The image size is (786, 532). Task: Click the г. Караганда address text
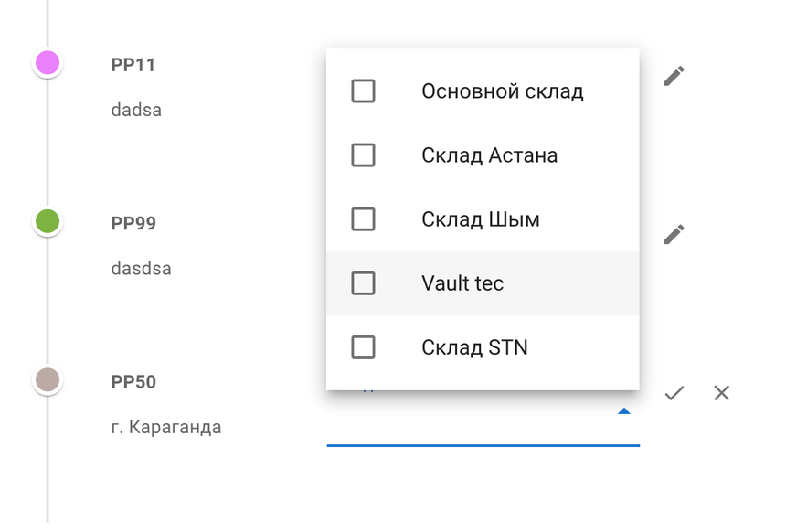(x=166, y=427)
